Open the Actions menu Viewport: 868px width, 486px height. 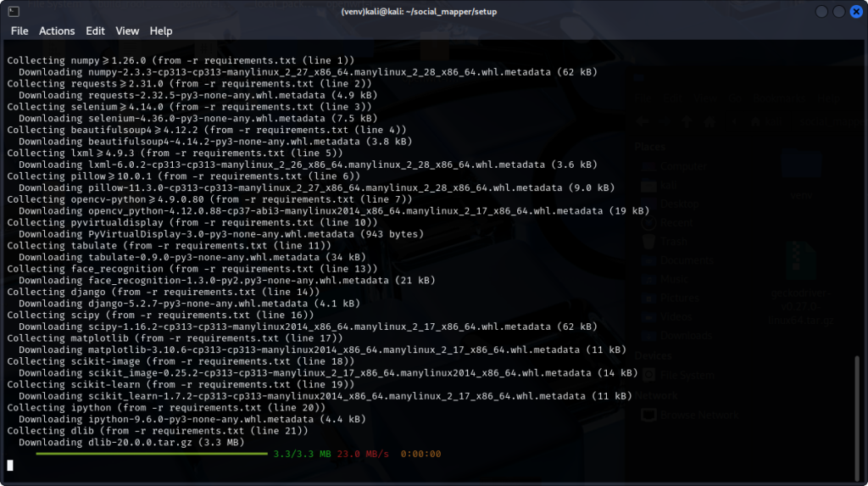(x=57, y=31)
